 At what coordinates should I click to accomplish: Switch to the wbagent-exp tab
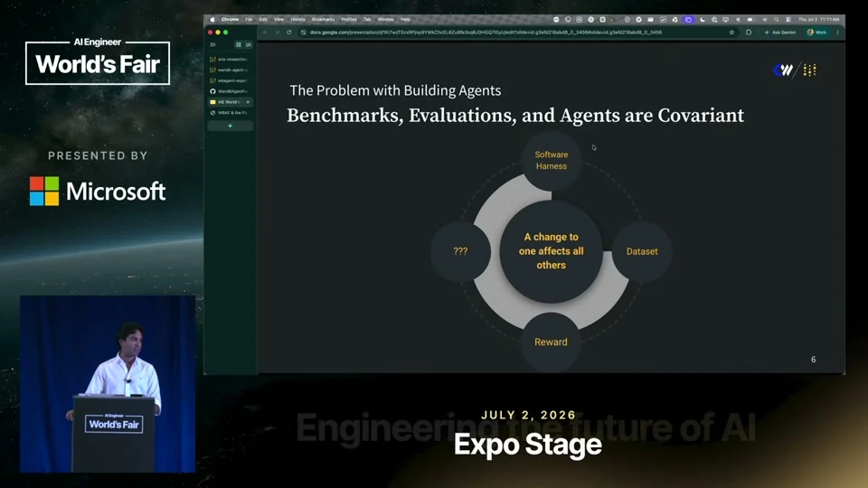(x=230, y=80)
